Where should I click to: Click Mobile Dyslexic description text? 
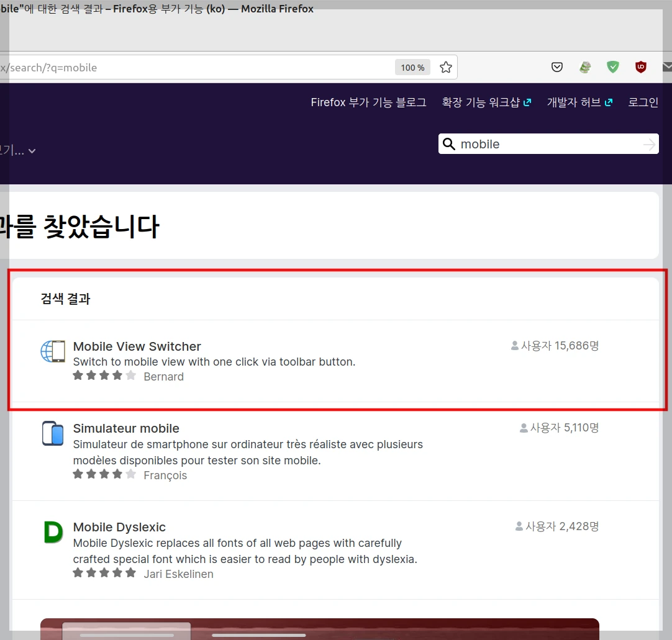pyautogui.click(x=245, y=551)
